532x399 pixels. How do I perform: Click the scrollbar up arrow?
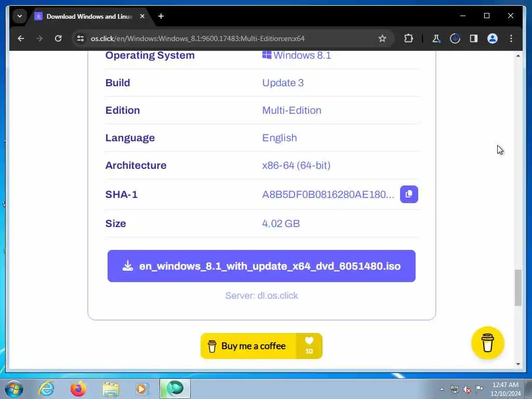pyautogui.click(x=518, y=56)
